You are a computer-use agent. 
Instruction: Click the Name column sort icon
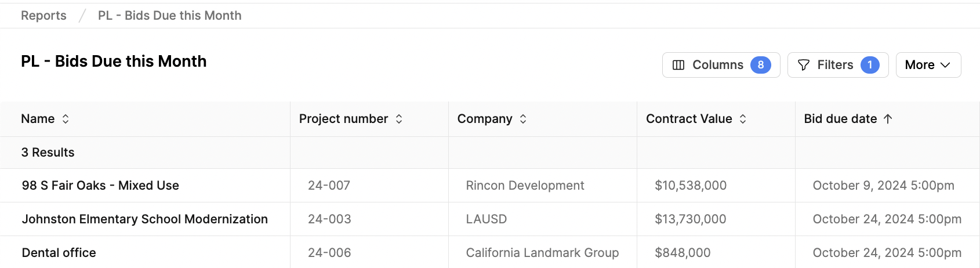66,119
